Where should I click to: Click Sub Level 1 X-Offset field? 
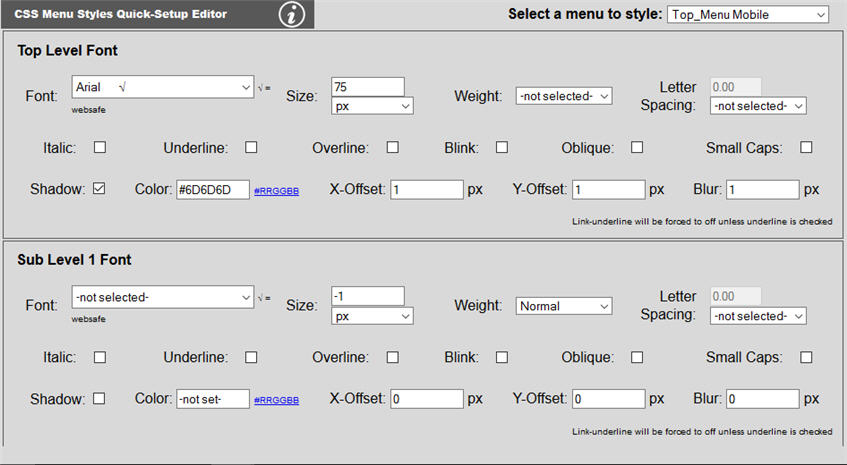[x=427, y=399]
